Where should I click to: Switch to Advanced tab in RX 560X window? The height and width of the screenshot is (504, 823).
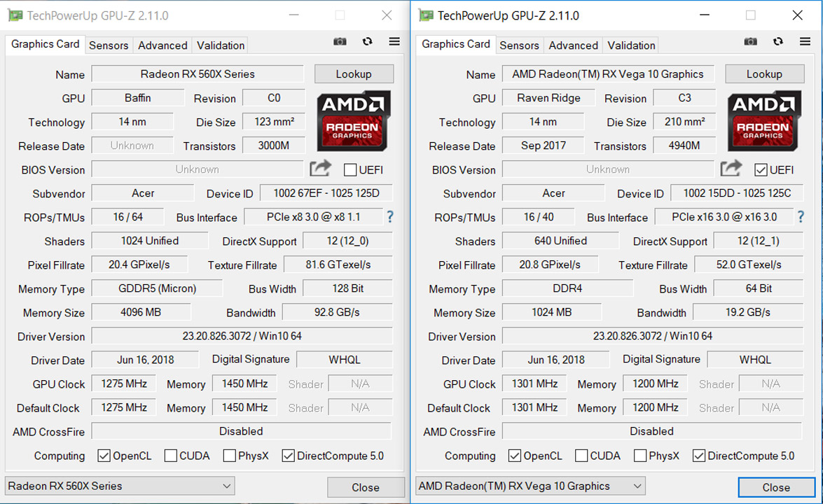pos(162,45)
